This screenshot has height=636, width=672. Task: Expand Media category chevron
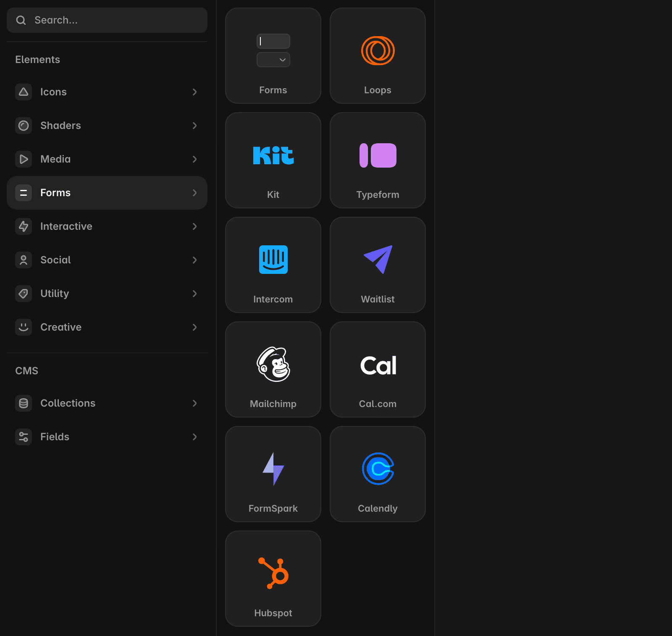point(194,159)
